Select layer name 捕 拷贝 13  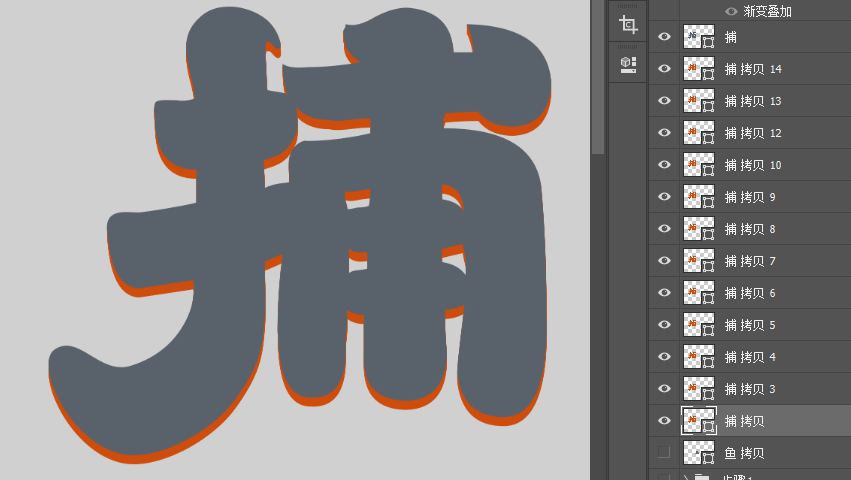tap(753, 101)
